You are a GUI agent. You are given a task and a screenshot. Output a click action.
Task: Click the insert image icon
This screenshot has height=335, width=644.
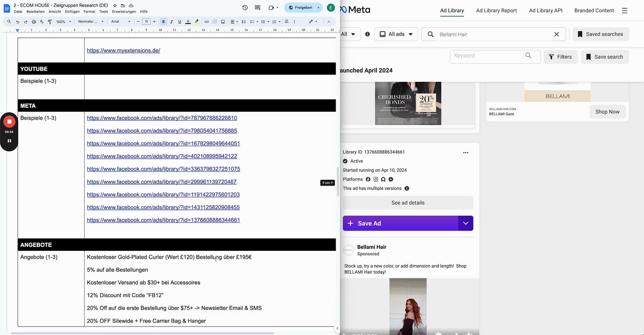point(223,21)
